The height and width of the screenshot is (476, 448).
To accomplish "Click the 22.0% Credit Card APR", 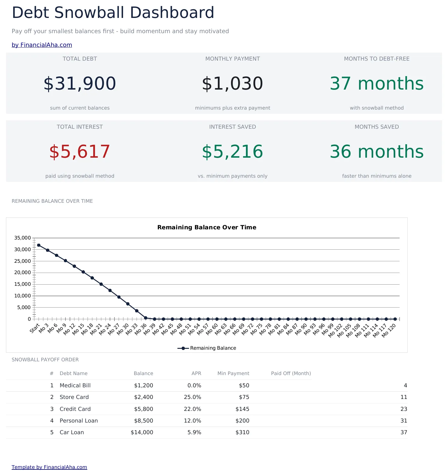I will coord(192,409).
